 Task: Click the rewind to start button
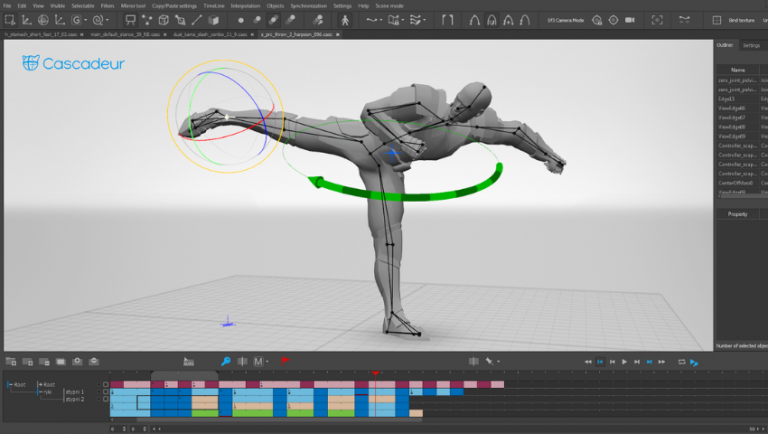[x=588, y=362]
